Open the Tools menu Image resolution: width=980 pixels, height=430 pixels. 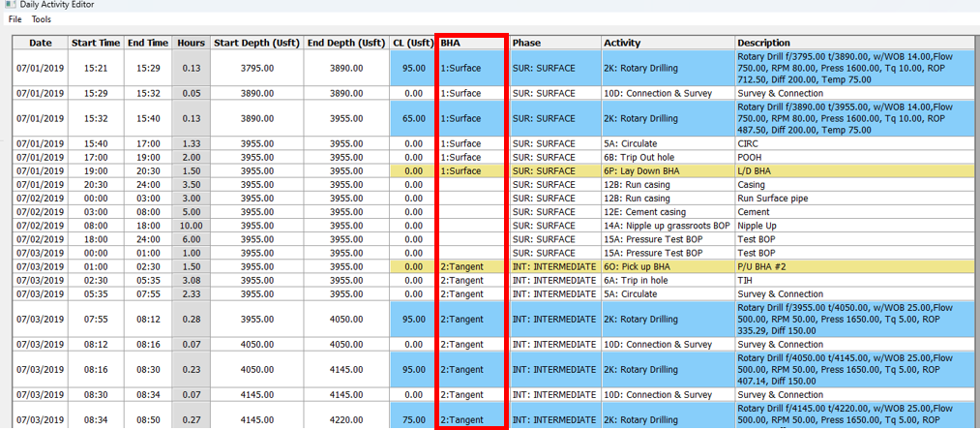[42, 19]
